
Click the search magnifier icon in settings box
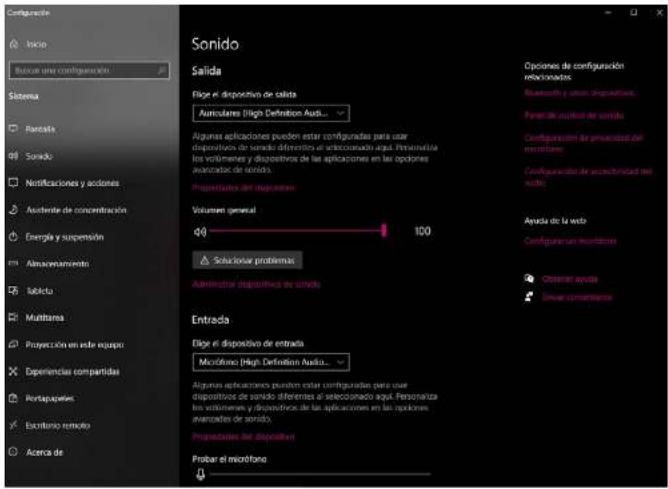point(162,70)
